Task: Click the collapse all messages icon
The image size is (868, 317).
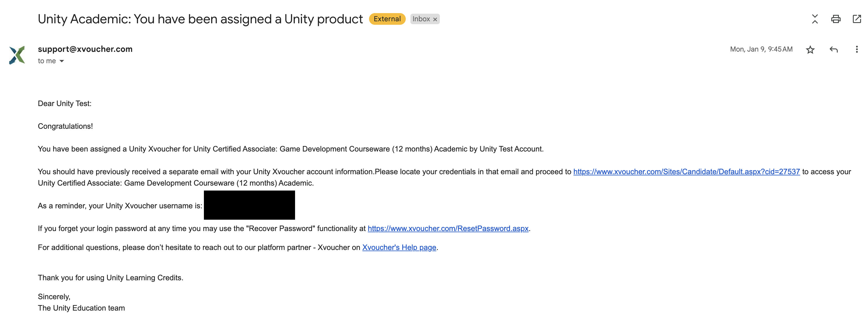Action: [x=814, y=19]
